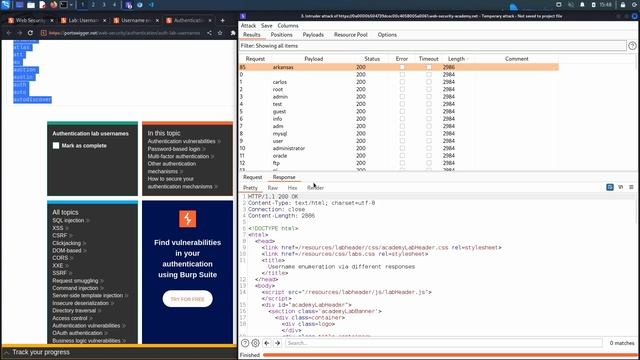Screen dimensions: 640x360
Task: Toggle Error checkbox for admin row
Action: [402, 97]
